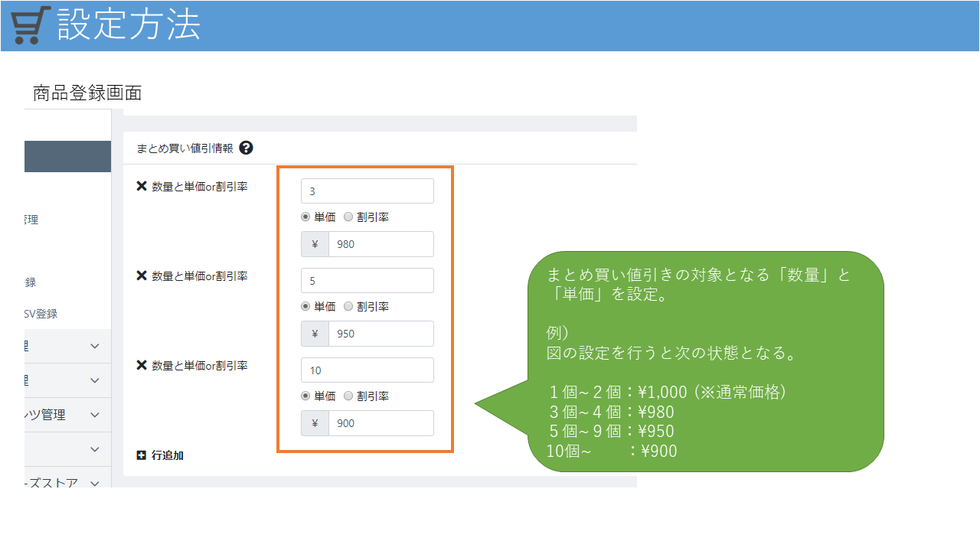
Task: Select 割引率 radio in the quantity 3 row
Action: (x=348, y=217)
